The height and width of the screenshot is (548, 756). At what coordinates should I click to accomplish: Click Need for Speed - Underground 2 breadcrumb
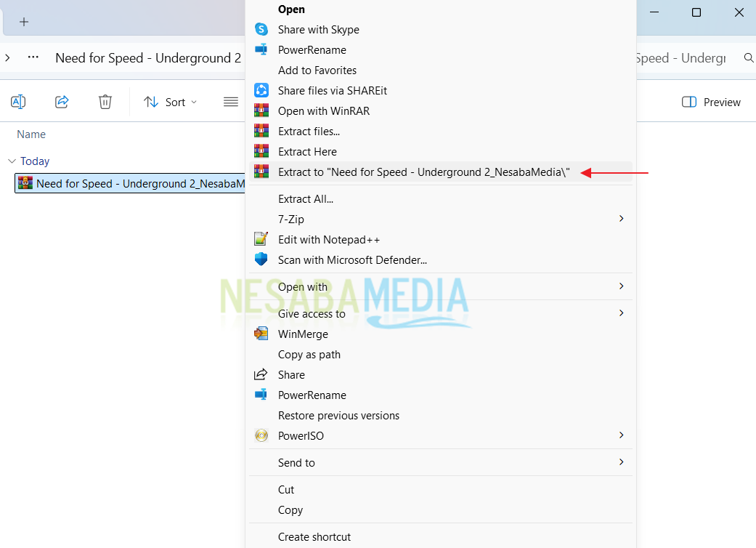pos(148,58)
